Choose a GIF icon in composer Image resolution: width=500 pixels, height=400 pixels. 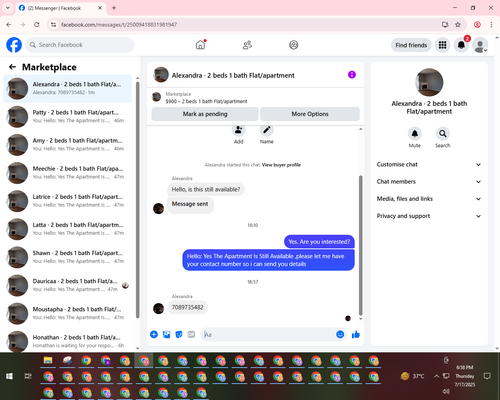point(191,334)
